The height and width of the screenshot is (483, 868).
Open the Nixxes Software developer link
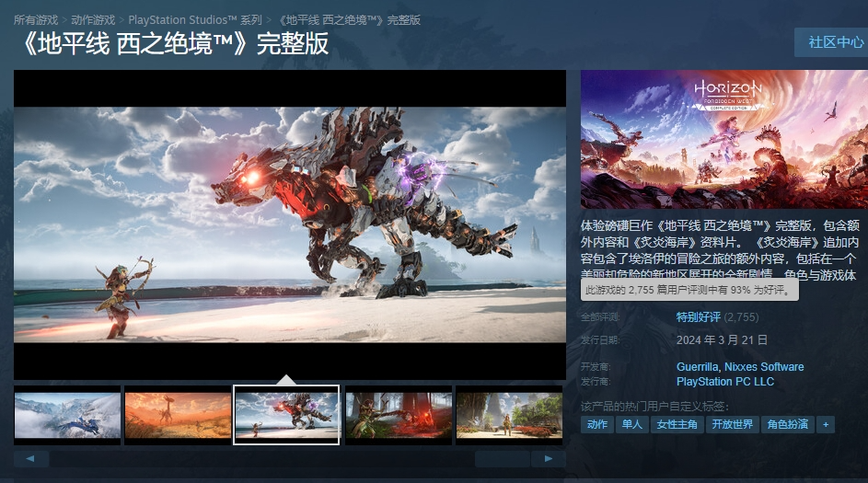(x=764, y=366)
